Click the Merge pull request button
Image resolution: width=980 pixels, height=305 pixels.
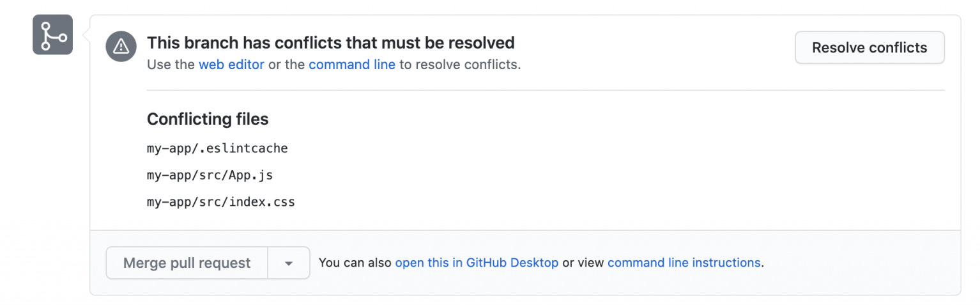(187, 263)
